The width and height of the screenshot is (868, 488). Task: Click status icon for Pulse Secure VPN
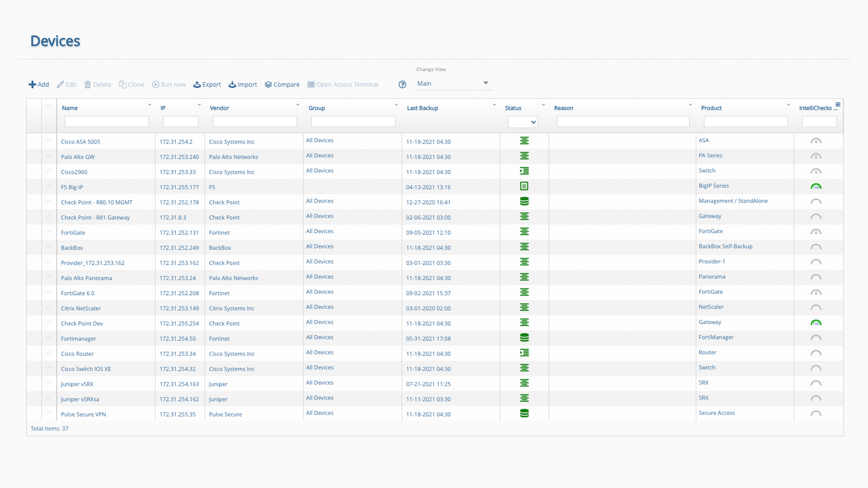tap(524, 413)
